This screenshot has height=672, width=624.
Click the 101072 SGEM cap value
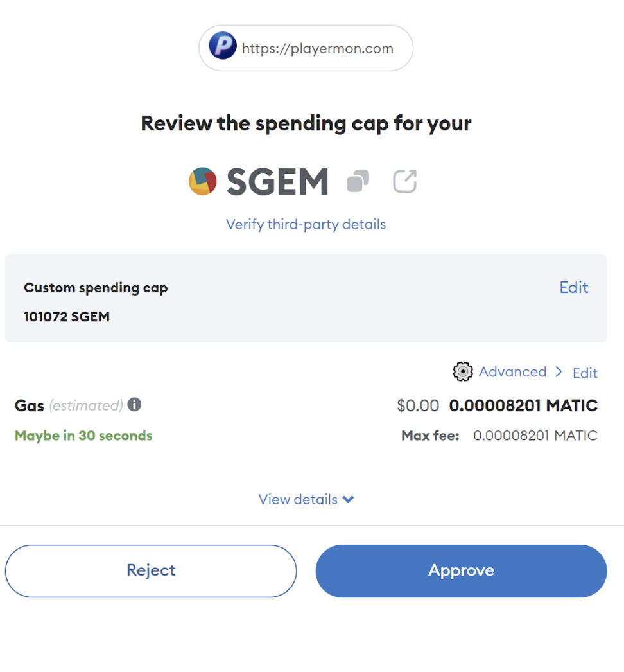click(x=67, y=317)
